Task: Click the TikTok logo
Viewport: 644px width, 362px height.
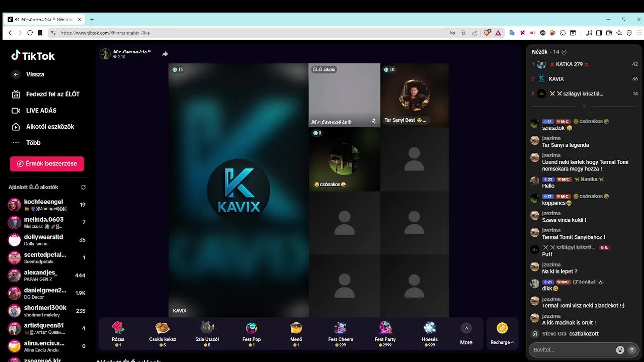Action: tap(33, 56)
